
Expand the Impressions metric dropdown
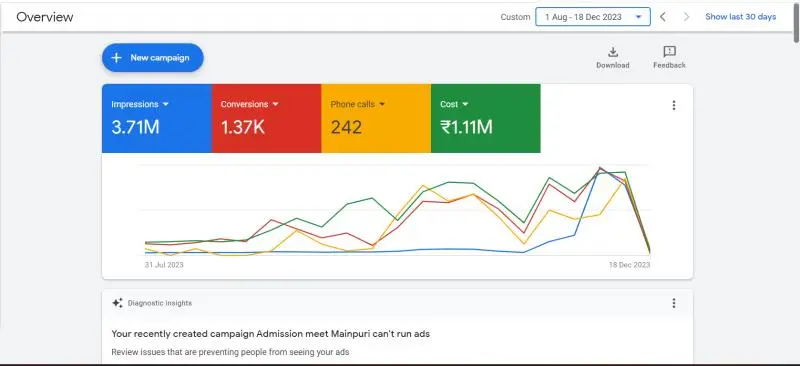click(165, 104)
